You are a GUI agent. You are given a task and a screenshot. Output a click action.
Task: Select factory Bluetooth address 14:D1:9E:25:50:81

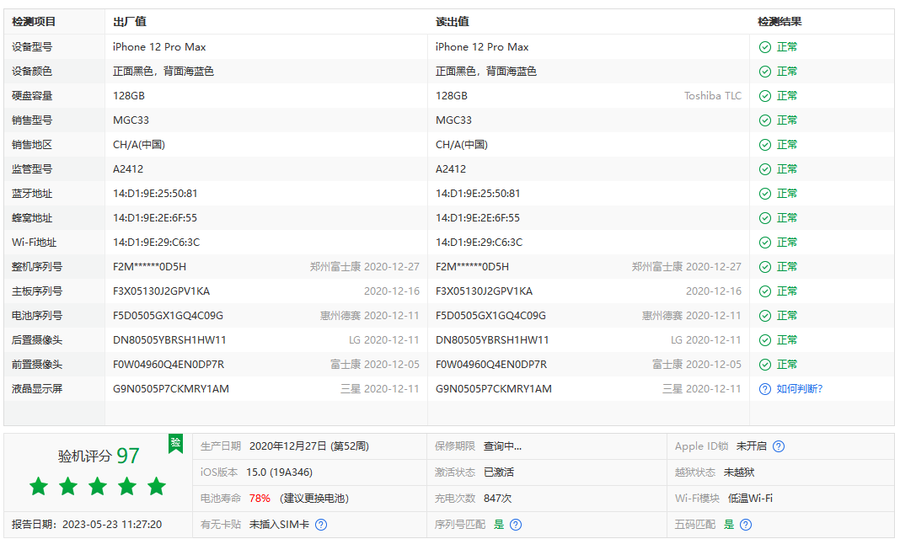pyautogui.click(x=155, y=193)
